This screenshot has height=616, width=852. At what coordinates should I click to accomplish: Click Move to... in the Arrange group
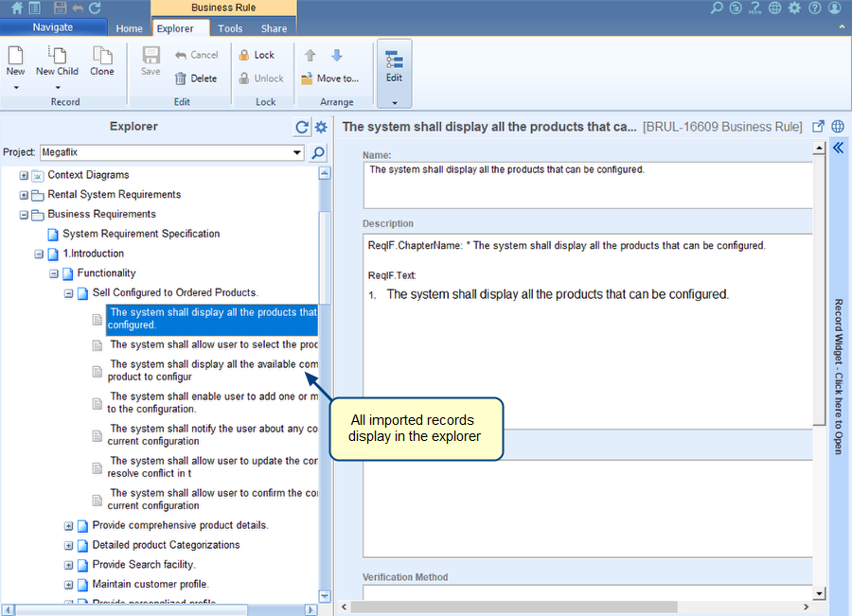pos(330,79)
